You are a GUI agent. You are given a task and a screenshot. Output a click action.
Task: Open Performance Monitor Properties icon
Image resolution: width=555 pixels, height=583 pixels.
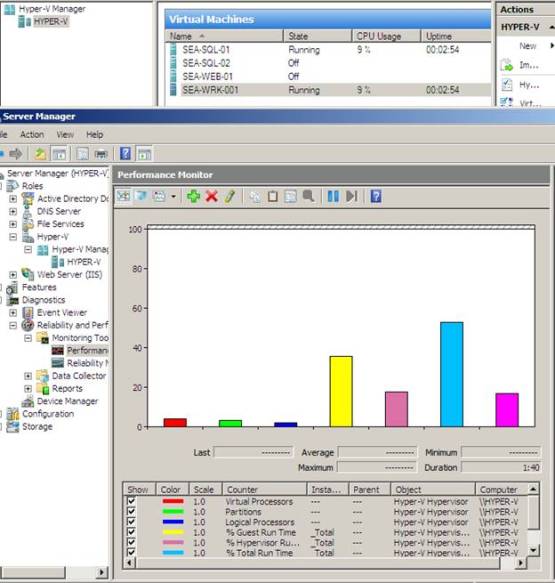[290, 196]
